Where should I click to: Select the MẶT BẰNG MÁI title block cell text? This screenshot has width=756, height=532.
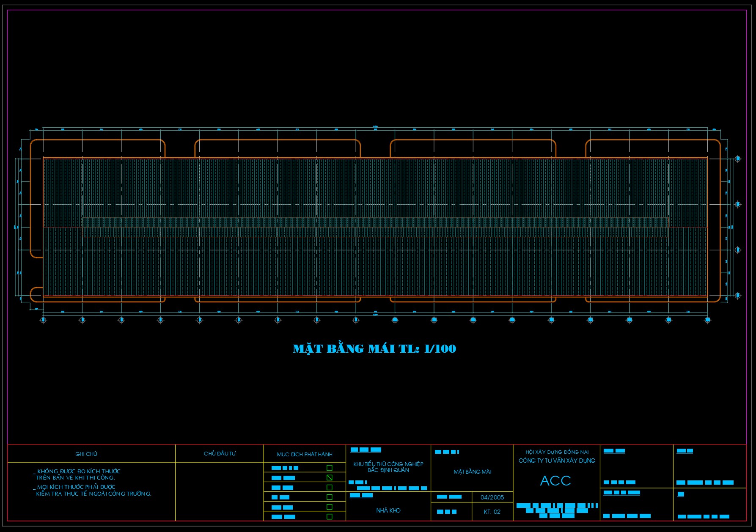(473, 472)
